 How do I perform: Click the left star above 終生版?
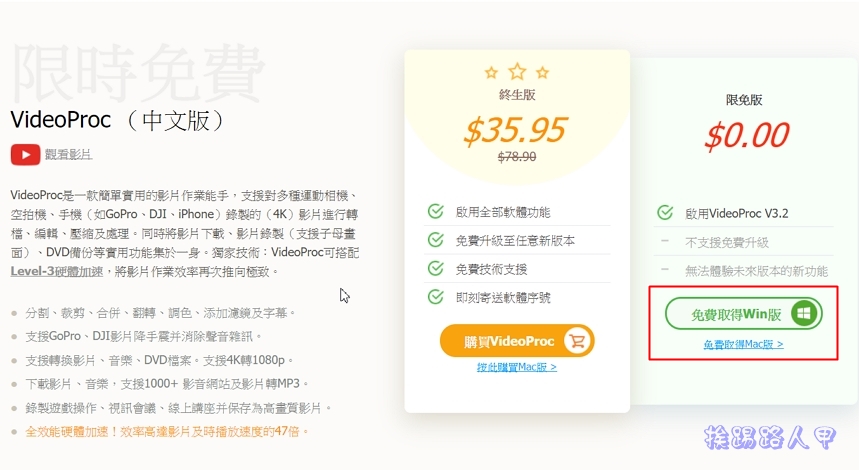(x=491, y=72)
